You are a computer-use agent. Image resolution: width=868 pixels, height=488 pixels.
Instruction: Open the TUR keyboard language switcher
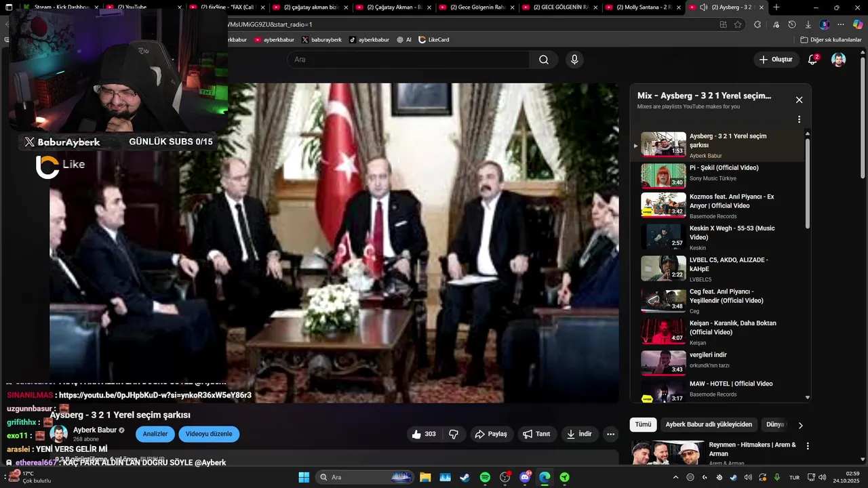(x=795, y=477)
